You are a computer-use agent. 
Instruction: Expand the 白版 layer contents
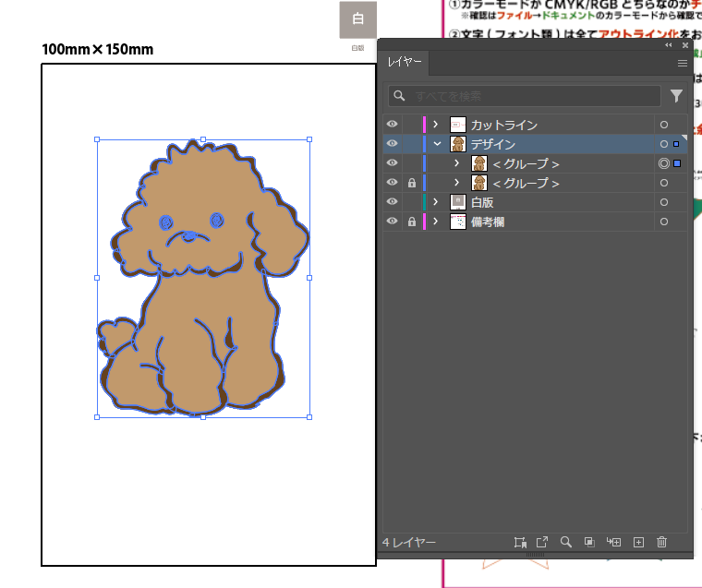[436, 202]
